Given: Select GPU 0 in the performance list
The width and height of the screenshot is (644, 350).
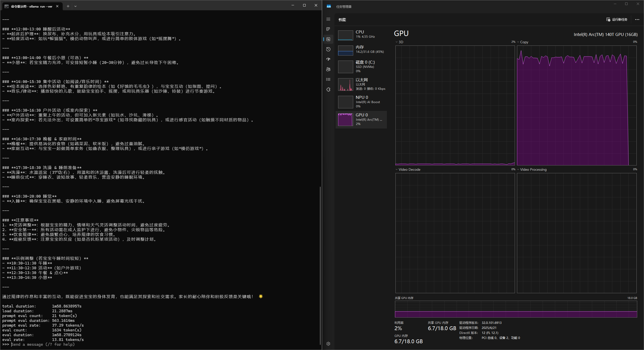Looking at the screenshot, I should 361,119.
